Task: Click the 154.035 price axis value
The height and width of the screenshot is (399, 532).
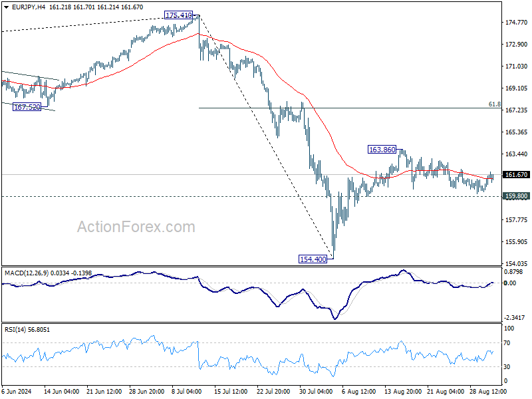Action: [x=516, y=263]
